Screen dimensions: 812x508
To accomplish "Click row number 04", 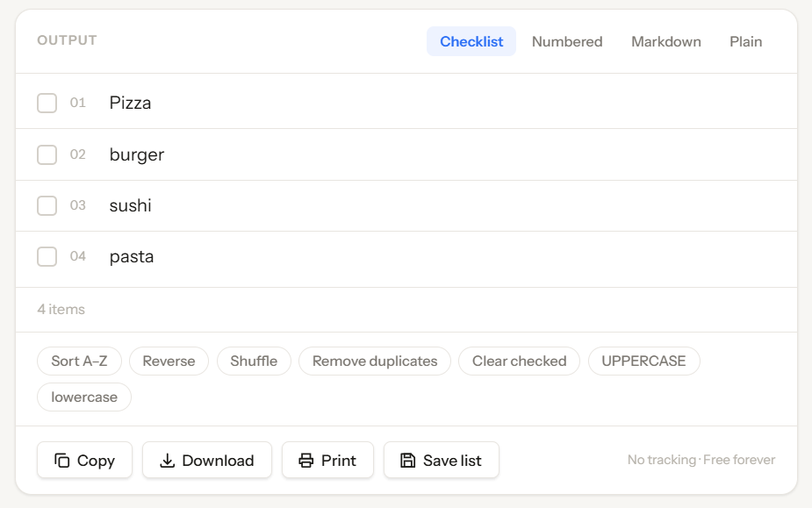I will coord(77,256).
